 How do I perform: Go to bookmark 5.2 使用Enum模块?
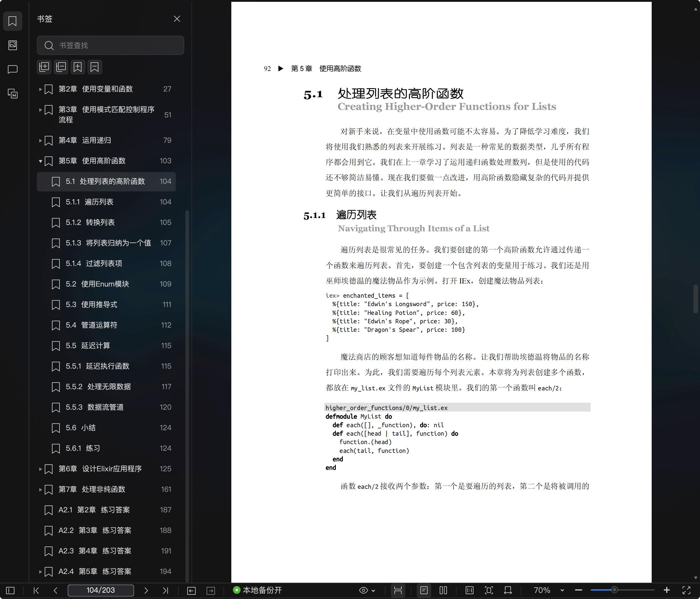pos(106,284)
